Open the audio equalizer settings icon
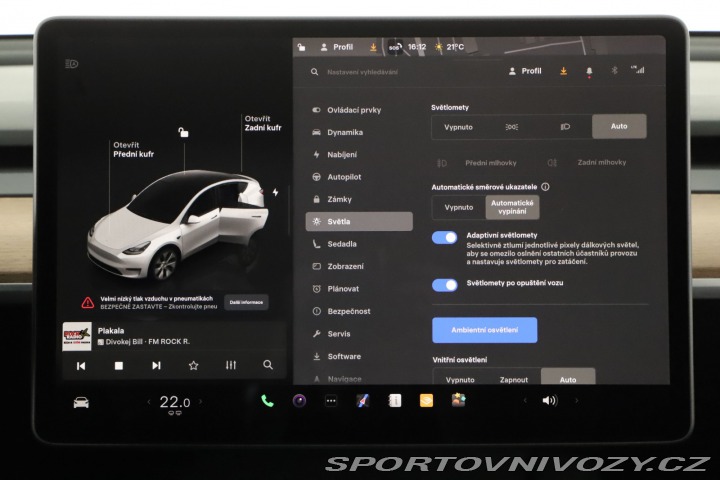 pyautogui.click(x=231, y=365)
